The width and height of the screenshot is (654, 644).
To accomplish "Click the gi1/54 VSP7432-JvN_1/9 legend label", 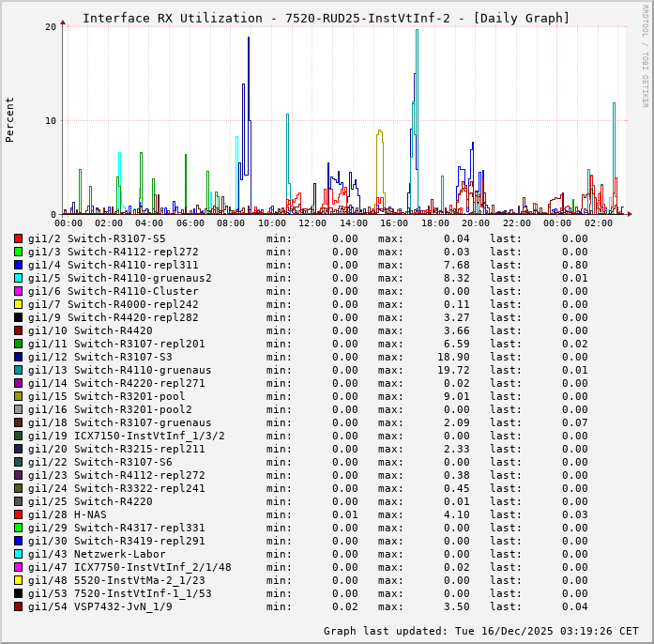I will 100,606.
